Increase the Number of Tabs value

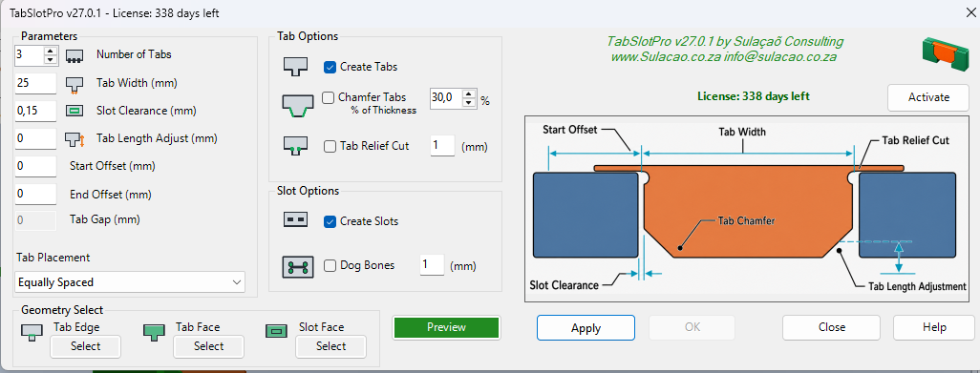(51, 51)
